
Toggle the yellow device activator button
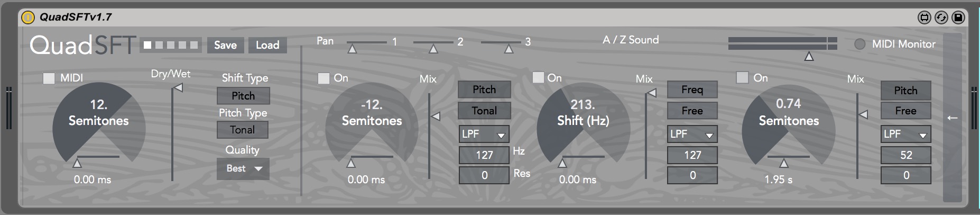pyautogui.click(x=28, y=17)
